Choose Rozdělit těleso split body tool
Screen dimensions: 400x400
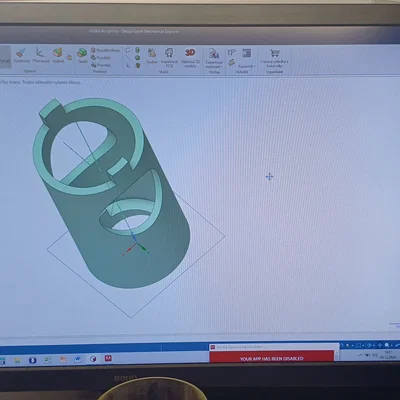[105, 50]
